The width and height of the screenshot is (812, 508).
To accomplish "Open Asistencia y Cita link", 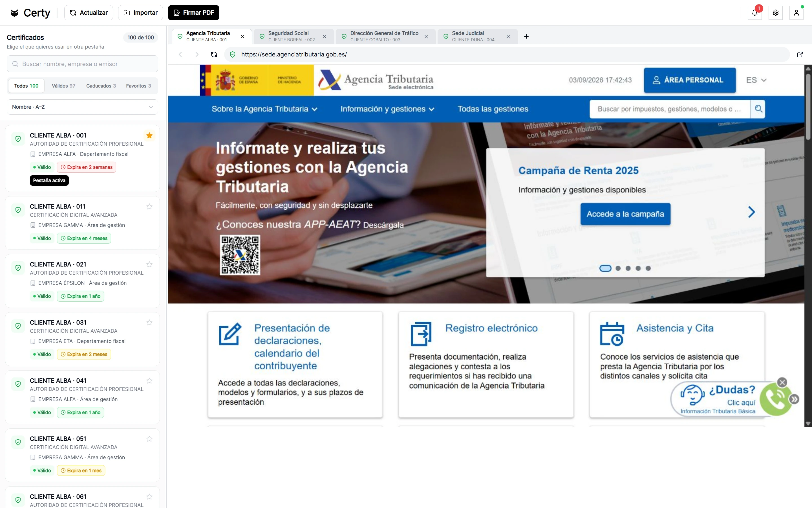I will pyautogui.click(x=675, y=328).
